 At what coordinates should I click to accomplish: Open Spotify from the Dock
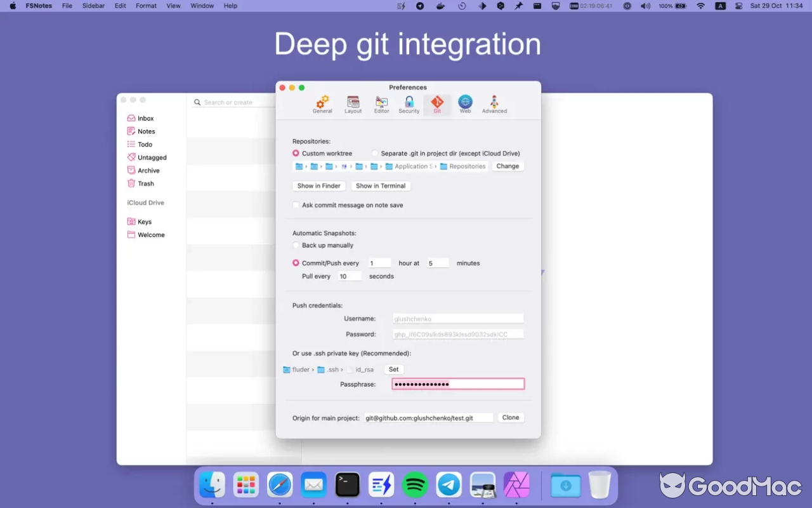coord(415,486)
